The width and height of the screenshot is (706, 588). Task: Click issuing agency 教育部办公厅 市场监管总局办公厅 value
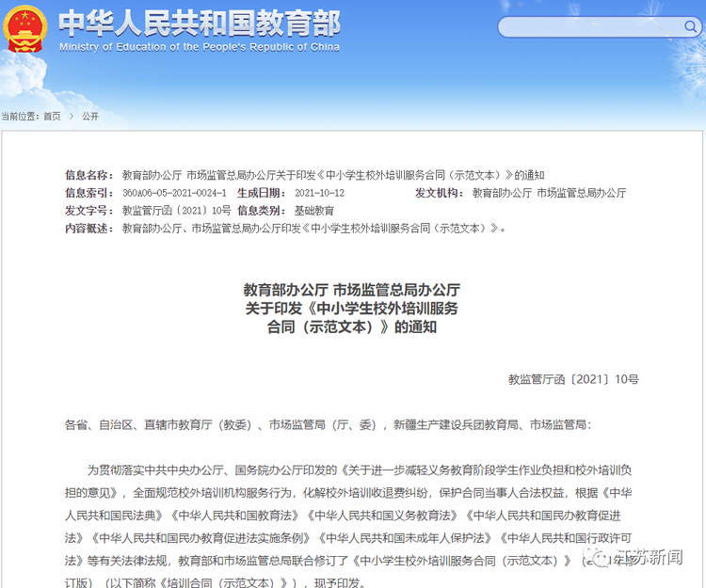click(550, 193)
